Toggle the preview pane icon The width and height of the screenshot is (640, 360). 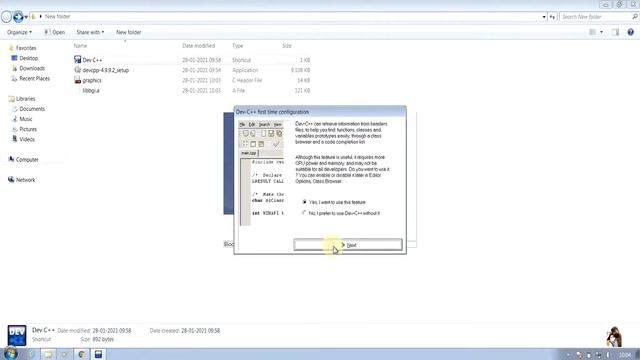(615, 32)
